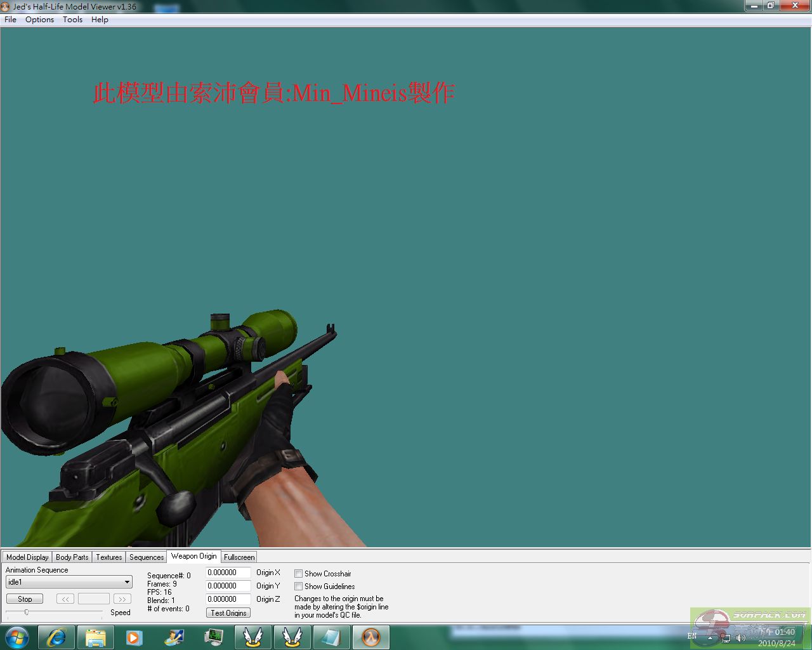This screenshot has width=812, height=650.
Task: Switch to the Textures tab
Action: tap(108, 557)
